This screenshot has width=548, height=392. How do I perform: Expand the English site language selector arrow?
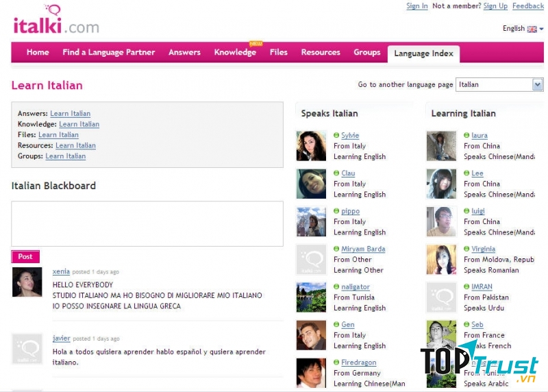coord(541,29)
